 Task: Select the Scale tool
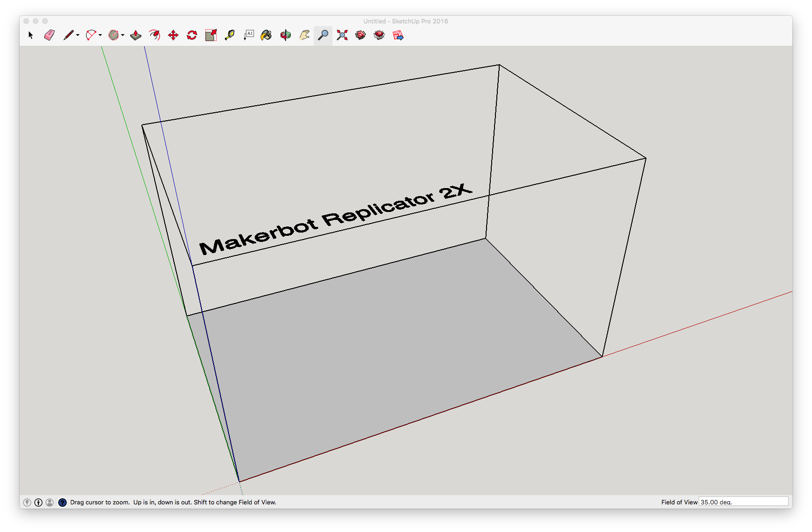[211, 35]
